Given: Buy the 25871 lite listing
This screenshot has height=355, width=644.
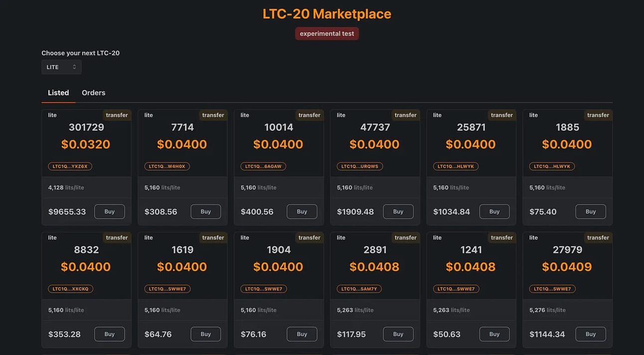Looking at the screenshot, I should (x=494, y=211).
